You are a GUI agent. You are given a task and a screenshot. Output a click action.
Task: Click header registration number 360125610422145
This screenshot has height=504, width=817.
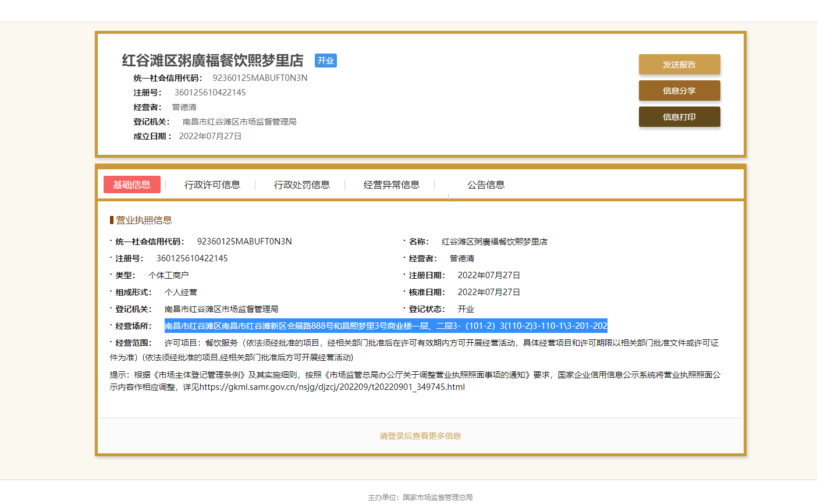pos(210,93)
